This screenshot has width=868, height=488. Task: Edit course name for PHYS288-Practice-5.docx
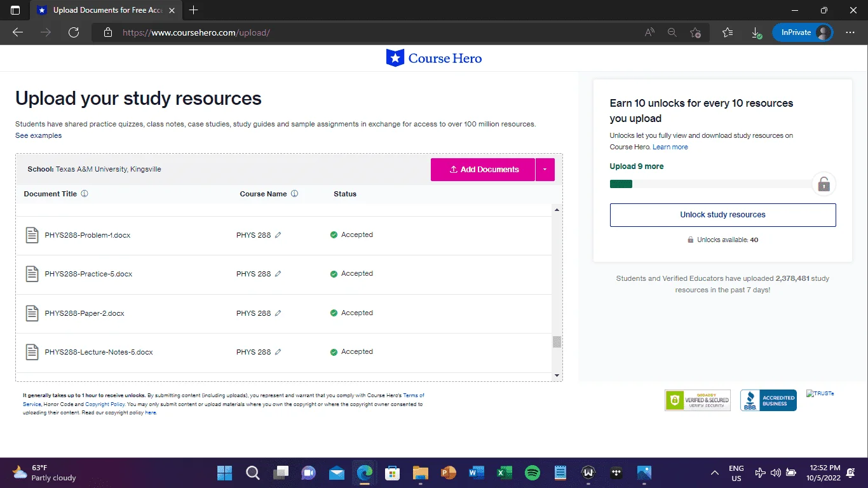click(278, 274)
